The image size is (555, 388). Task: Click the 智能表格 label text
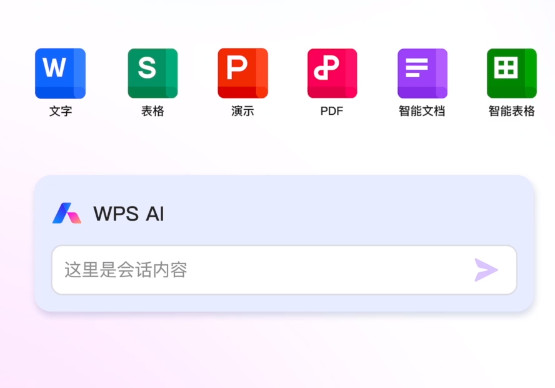pyautogui.click(x=511, y=111)
